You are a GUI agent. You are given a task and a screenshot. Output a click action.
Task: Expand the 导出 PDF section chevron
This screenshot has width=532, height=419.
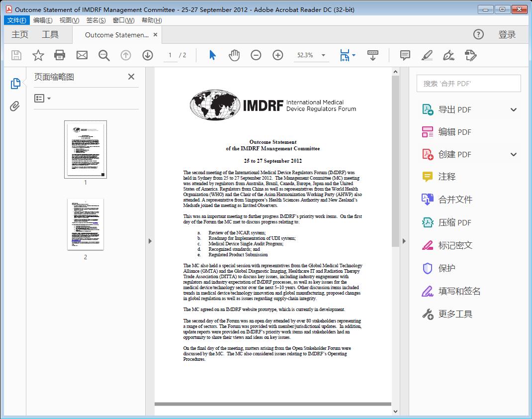514,109
